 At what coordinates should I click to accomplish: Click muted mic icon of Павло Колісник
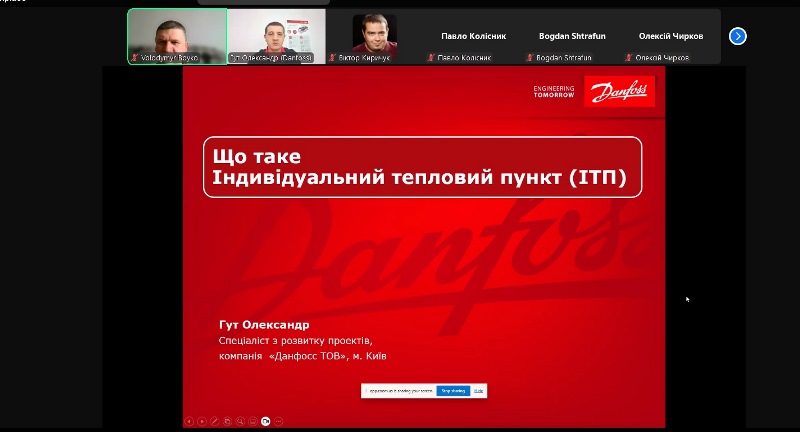[x=432, y=58]
